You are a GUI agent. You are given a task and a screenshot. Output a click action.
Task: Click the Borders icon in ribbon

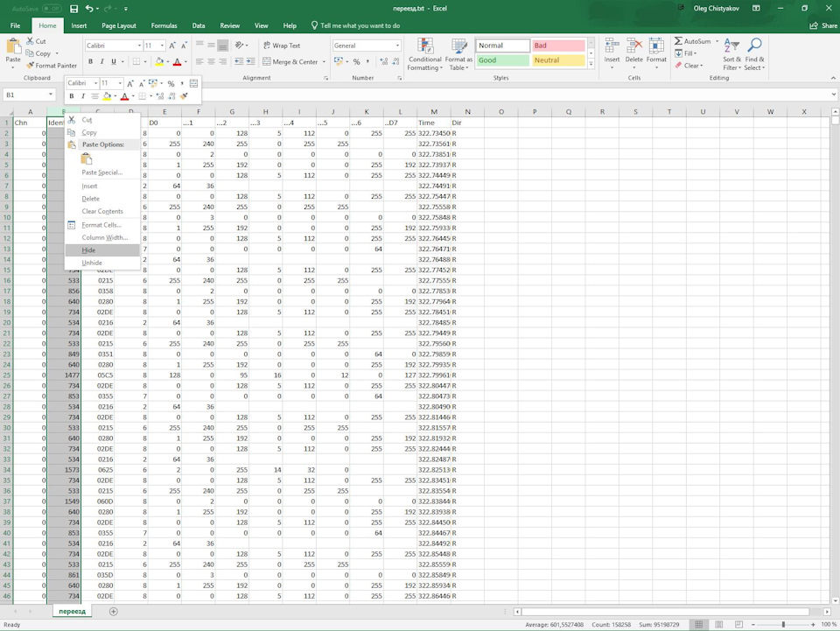tap(136, 61)
